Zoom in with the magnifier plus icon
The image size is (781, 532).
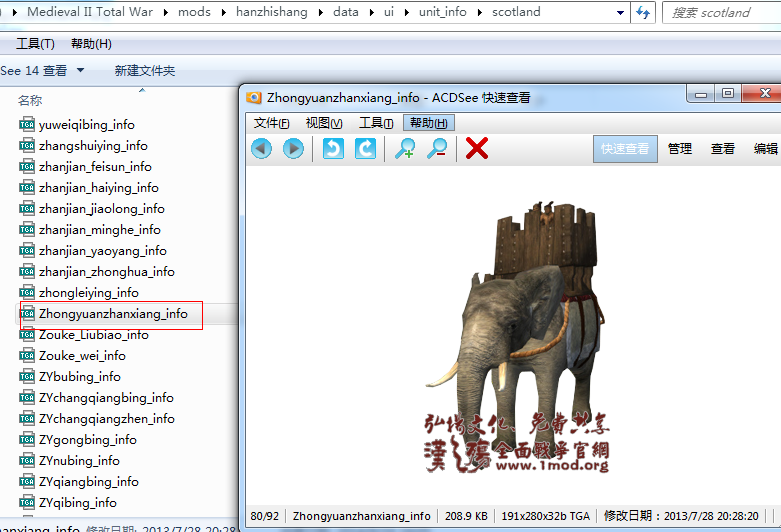pos(405,148)
